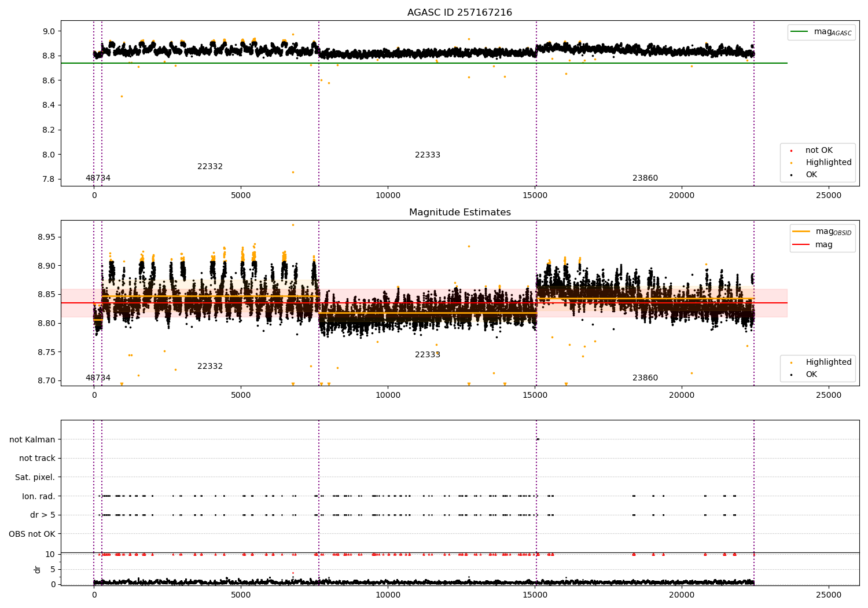
Task: Click the 'Magnitude Estimates' panel title
Action: [459, 213]
